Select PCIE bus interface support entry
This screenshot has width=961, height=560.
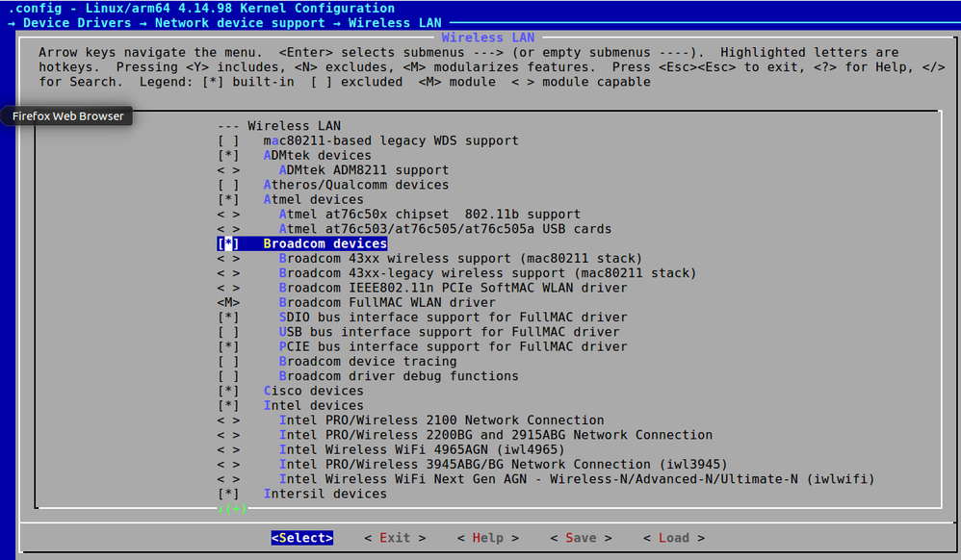(x=453, y=346)
